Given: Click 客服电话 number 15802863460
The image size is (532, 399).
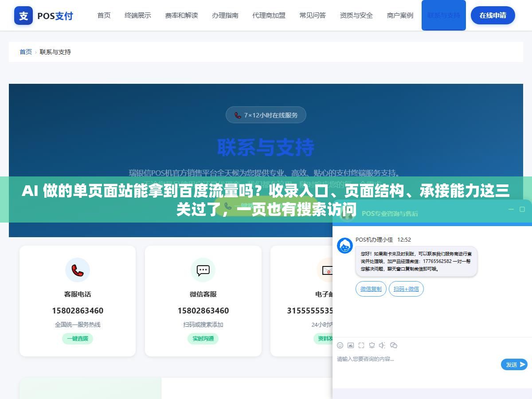Looking at the screenshot, I should pyautogui.click(x=78, y=310).
